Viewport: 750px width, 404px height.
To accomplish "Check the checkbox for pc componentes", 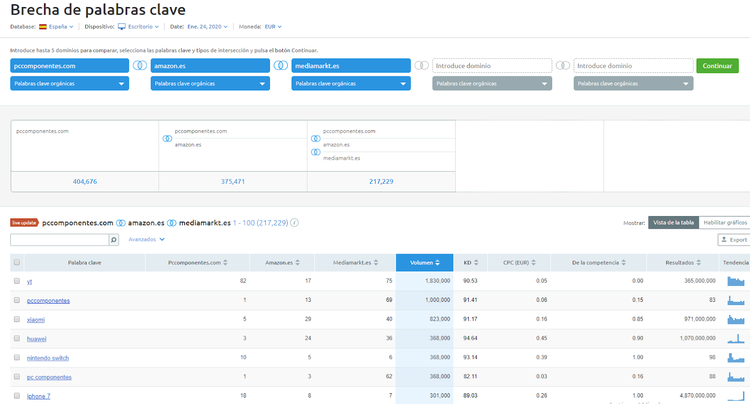I will point(17,376).
